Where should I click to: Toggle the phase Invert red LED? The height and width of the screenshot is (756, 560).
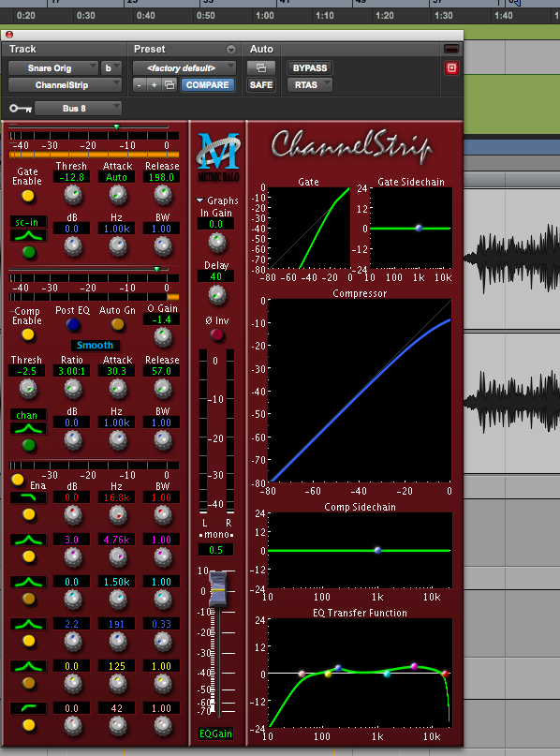[217, 334]
